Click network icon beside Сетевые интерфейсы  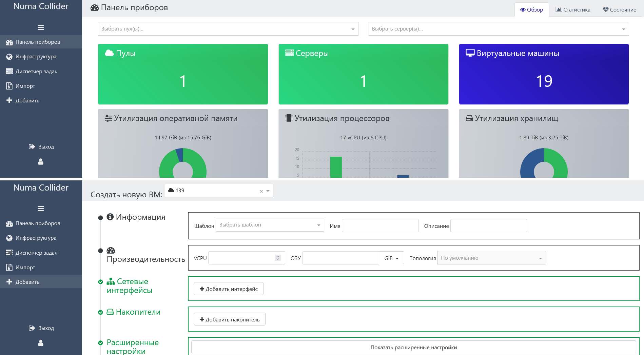111,281
